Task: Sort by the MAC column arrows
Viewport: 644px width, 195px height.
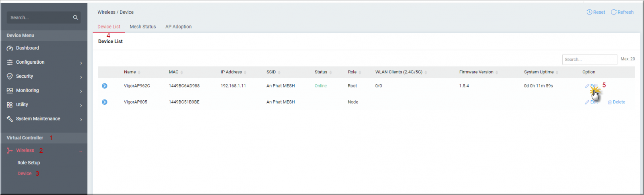Action: point(182,72)
